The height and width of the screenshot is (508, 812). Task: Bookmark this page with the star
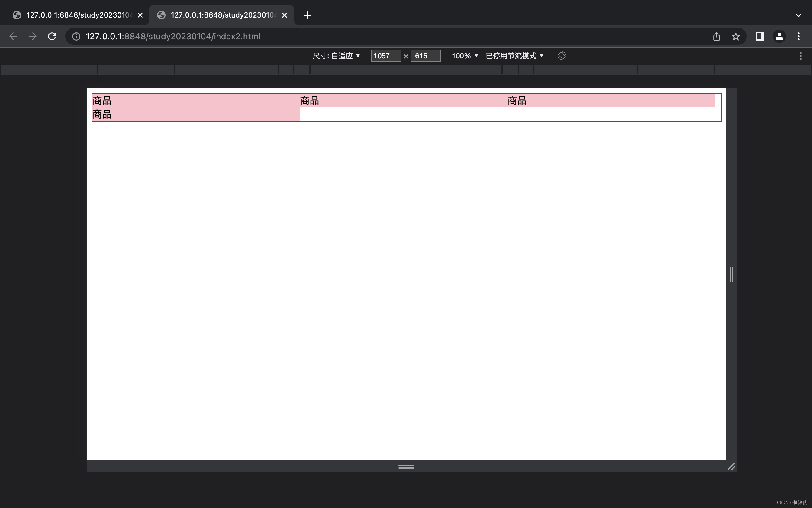[736, 36]
